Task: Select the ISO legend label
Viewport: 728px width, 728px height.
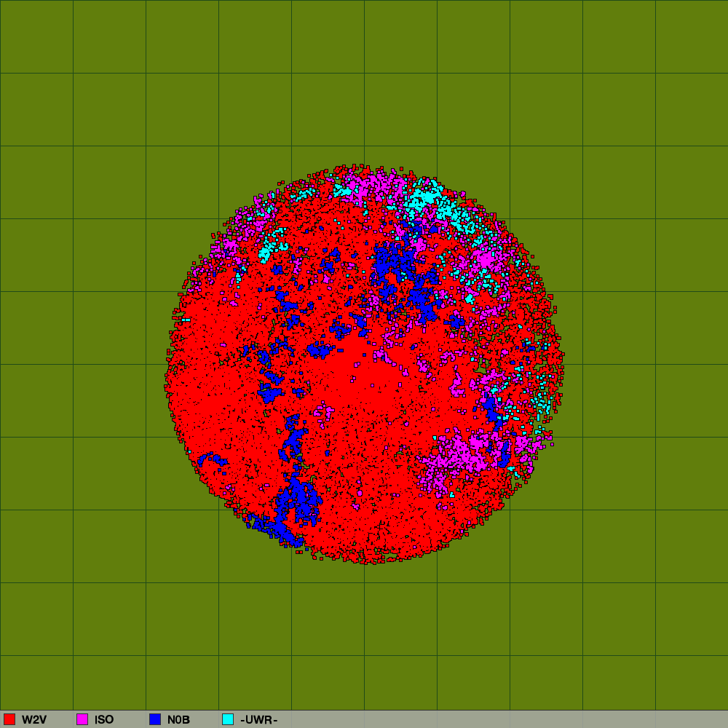Action: point(104,720)
